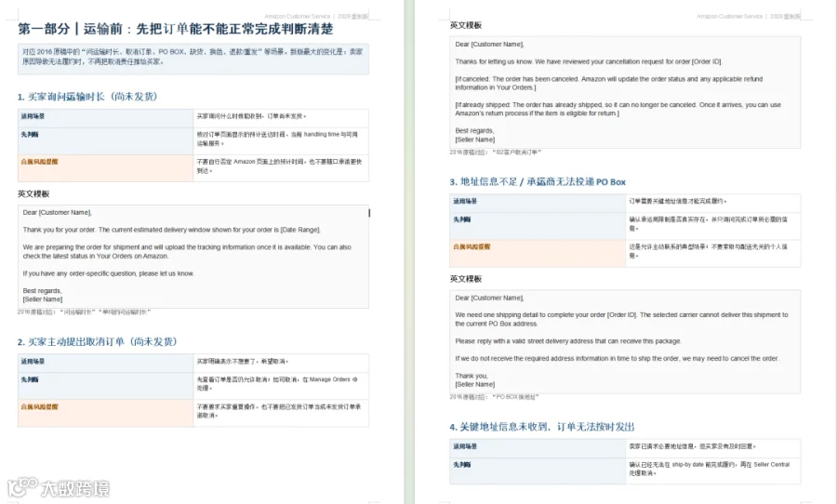Click '[If already shipped:' paragraph in template
837x504 pixels.
[618, 109]
